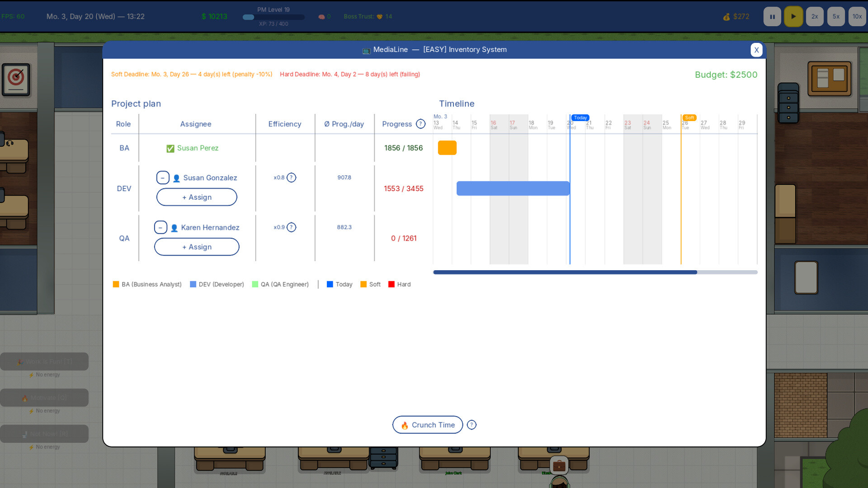Open Crunch Time help icon
Viewport: 868px width, 488px height.
click(x=472, y=425)
